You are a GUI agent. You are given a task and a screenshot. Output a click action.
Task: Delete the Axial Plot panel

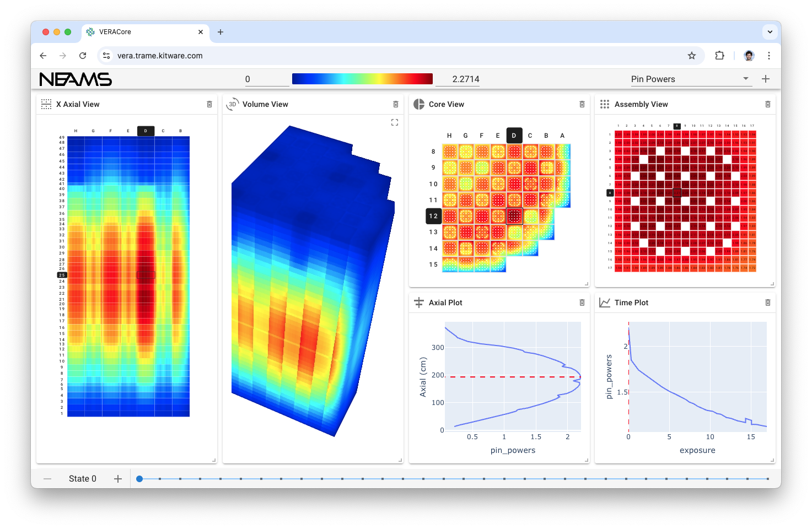tap(582, 303)
